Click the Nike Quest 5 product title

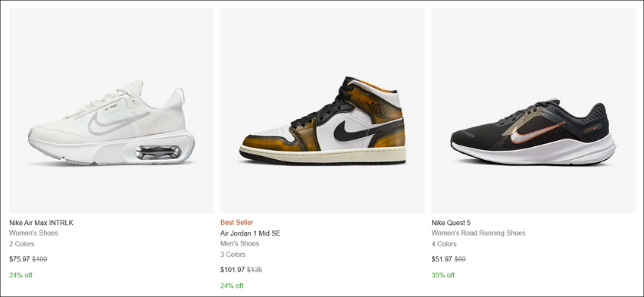[x=451, y=223]
